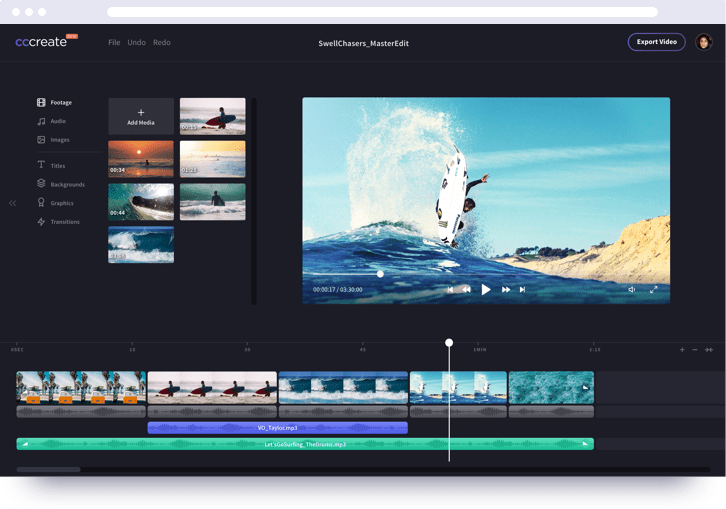Collapse the left sidebar with double chevron
Screen dimensions: 726x509
(x=13, y=203)
